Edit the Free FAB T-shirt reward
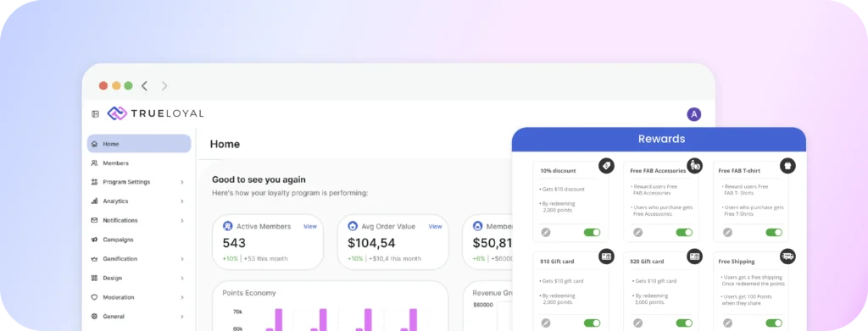This screenshot has height=331, width=868. pos(727,233)
